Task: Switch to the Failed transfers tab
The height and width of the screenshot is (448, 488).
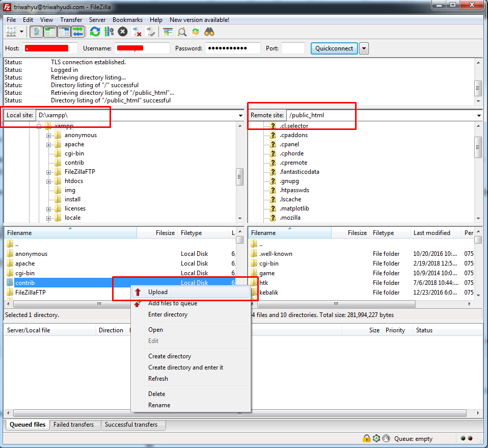Action: point(74,425)
